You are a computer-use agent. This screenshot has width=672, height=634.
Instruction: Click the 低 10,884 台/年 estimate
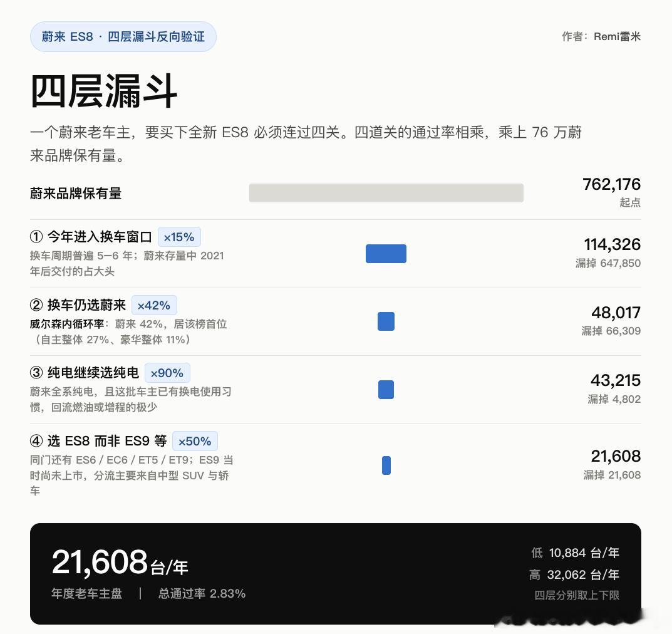pos(575,553)
